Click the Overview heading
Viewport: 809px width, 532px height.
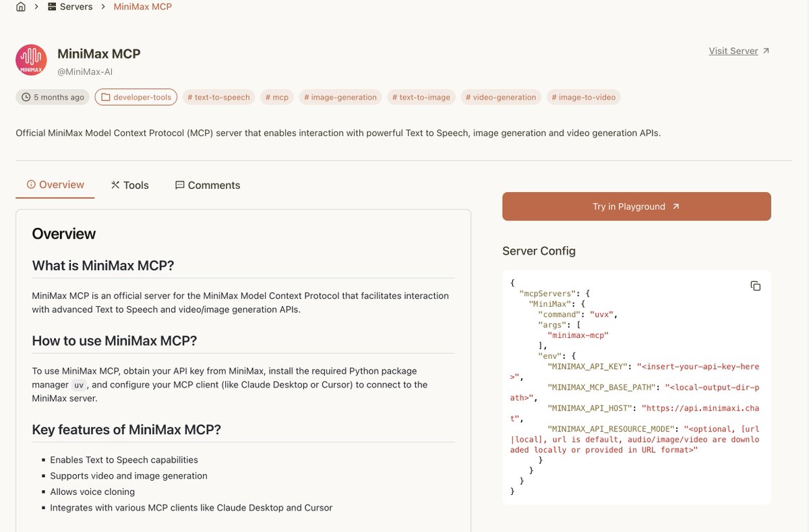pos(64,234)
